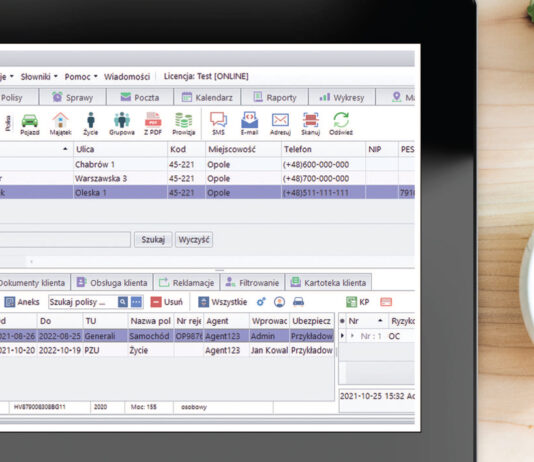This screenshot has height=462, width=534.
Task: Select the Życie life policy icon
Action: 91,124
